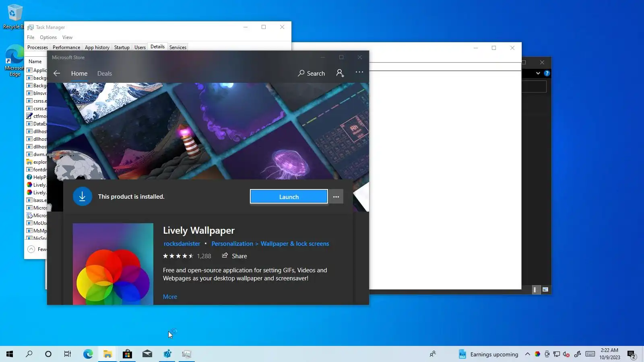Open network status in system tray

(x=557, y=354)
